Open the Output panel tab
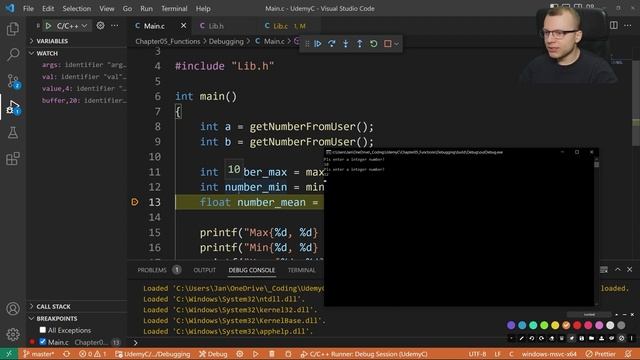640x360 pixels. 204,270
